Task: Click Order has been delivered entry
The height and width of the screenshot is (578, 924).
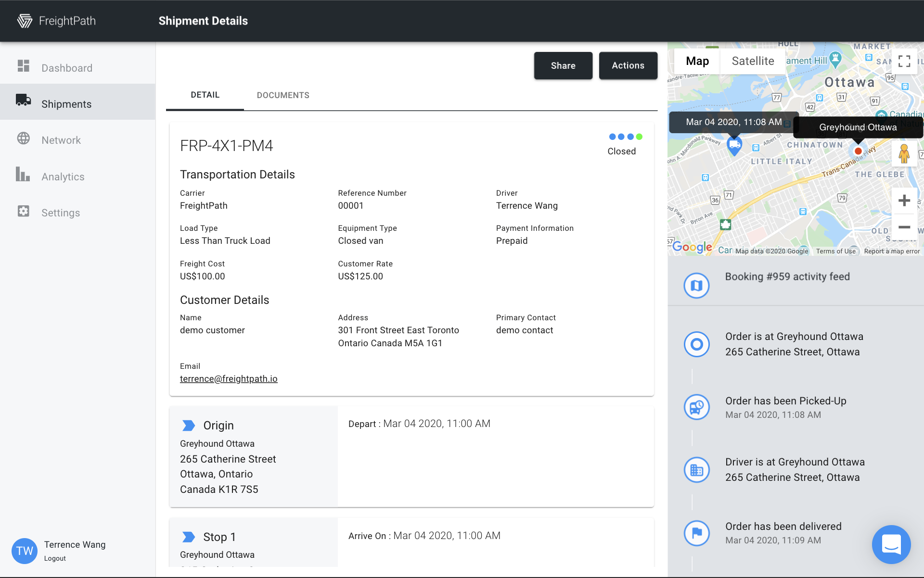Action: point(783,533)
